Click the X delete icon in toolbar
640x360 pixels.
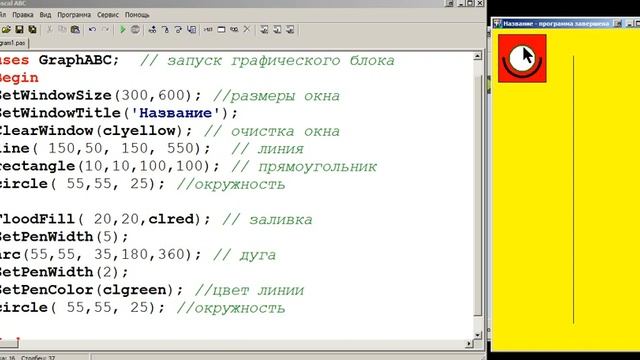point(247,29)
